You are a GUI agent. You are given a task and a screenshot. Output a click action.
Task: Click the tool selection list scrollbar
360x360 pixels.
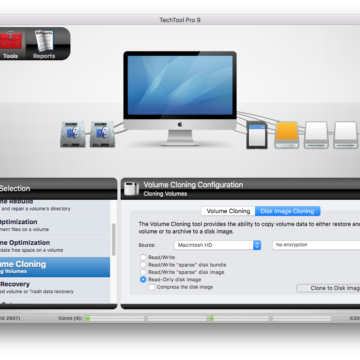[x=114, y=239]
